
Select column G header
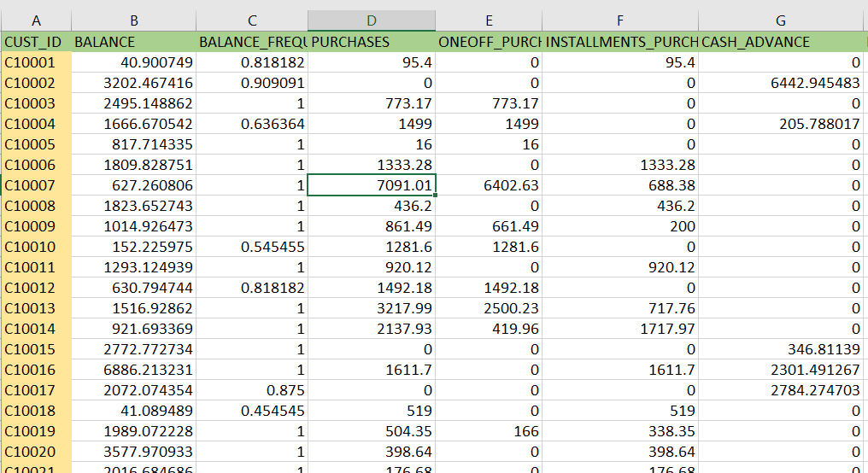click(781, 21)
